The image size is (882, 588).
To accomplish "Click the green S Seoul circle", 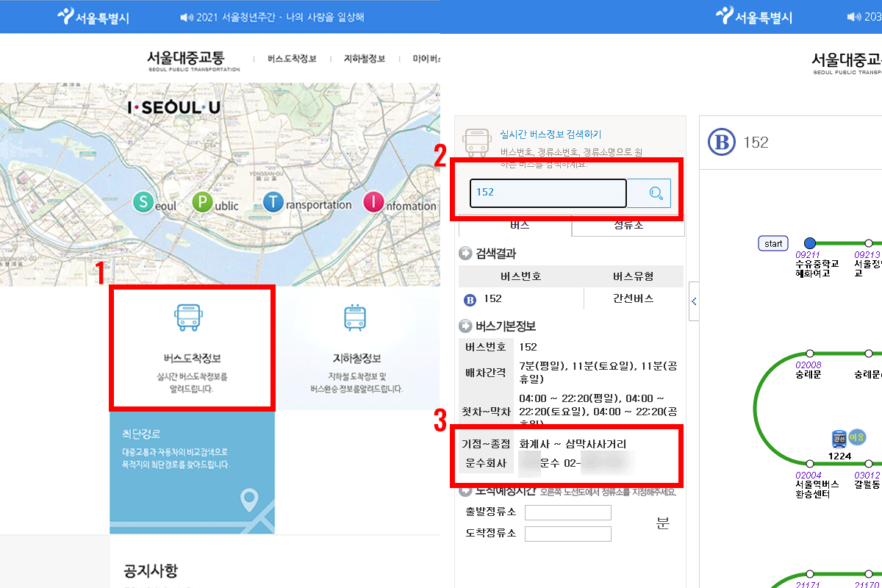I will tap(143, 204).
